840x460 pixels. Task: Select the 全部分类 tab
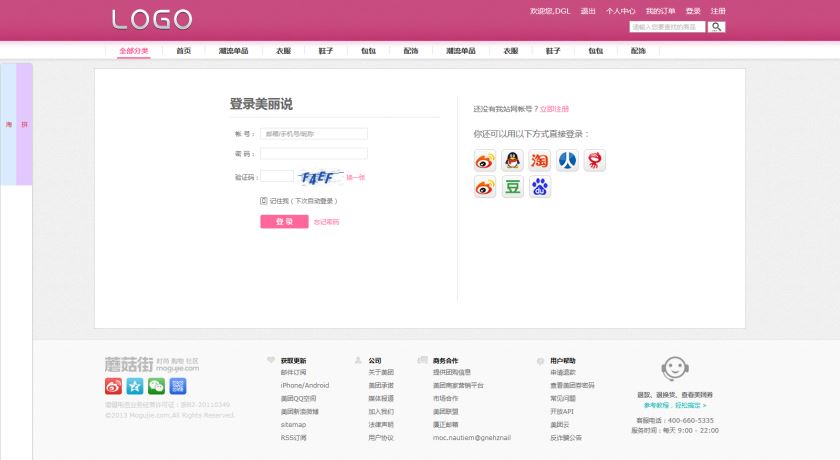134,51
